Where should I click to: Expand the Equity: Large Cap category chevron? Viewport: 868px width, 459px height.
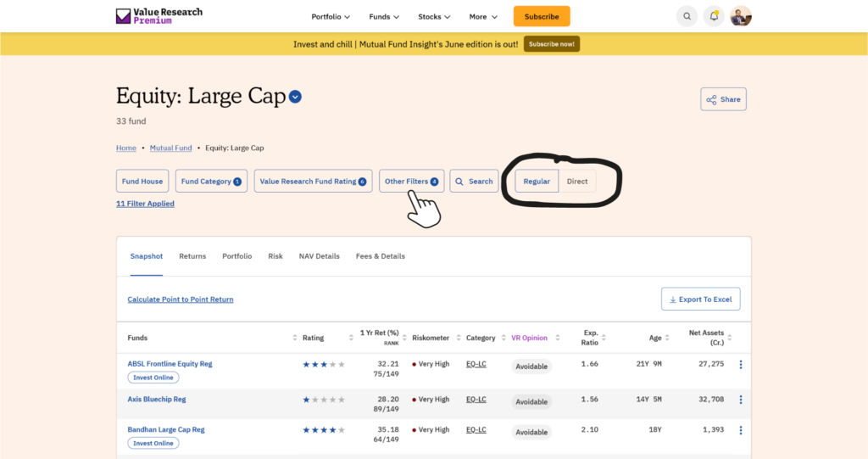click(295, 97)
